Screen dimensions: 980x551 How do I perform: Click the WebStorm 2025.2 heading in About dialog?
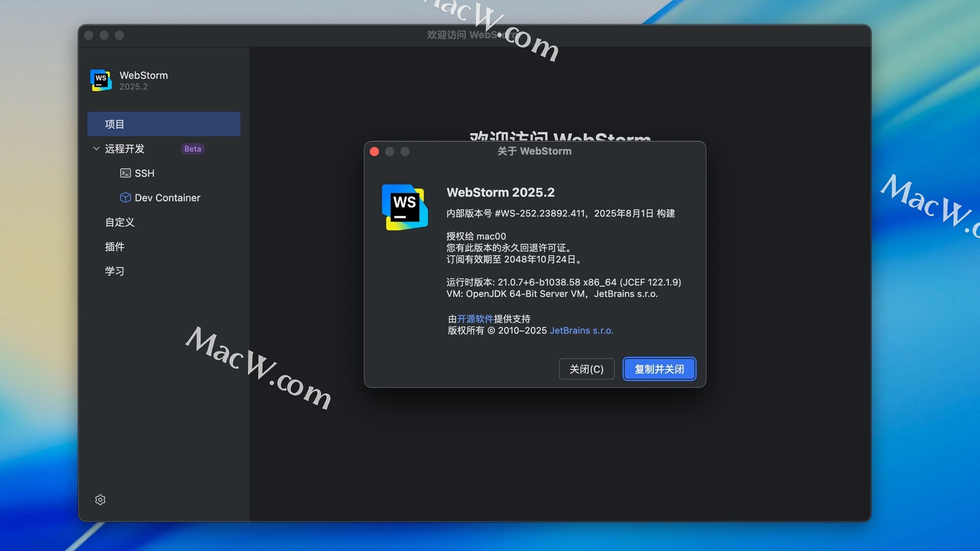coord(500,192)
